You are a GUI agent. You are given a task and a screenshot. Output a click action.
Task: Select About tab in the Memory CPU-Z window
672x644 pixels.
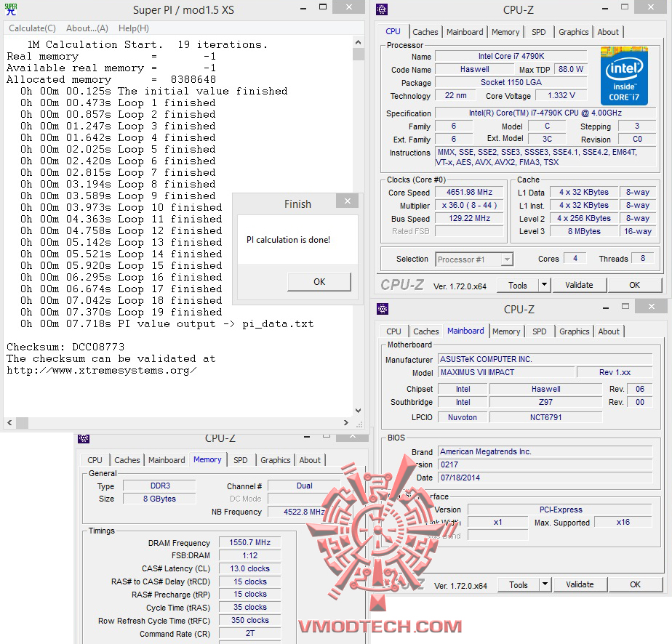(309, 460)
